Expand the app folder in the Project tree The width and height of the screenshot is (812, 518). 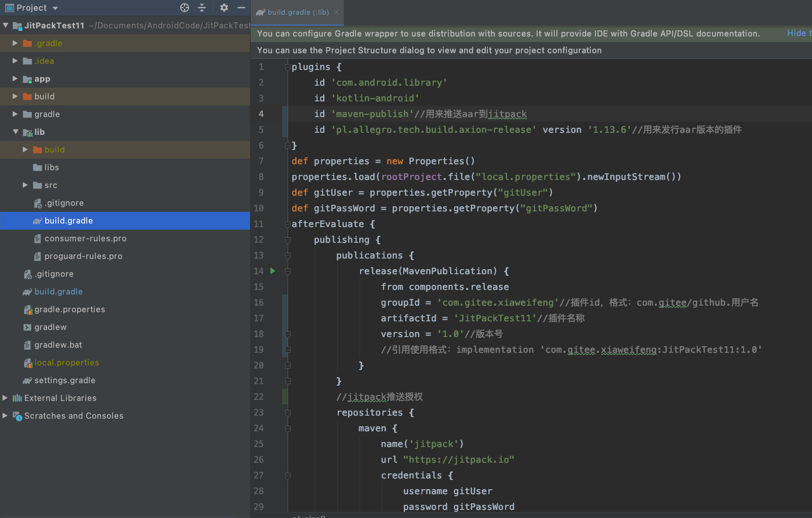click(14, 79)
